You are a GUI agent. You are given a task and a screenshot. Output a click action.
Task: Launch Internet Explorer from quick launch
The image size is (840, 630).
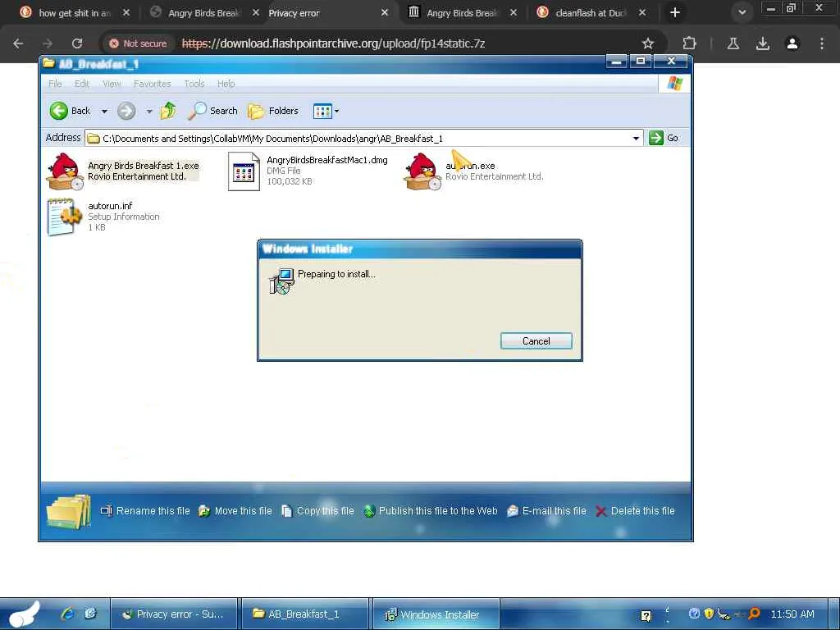click(x=67, y=614)
